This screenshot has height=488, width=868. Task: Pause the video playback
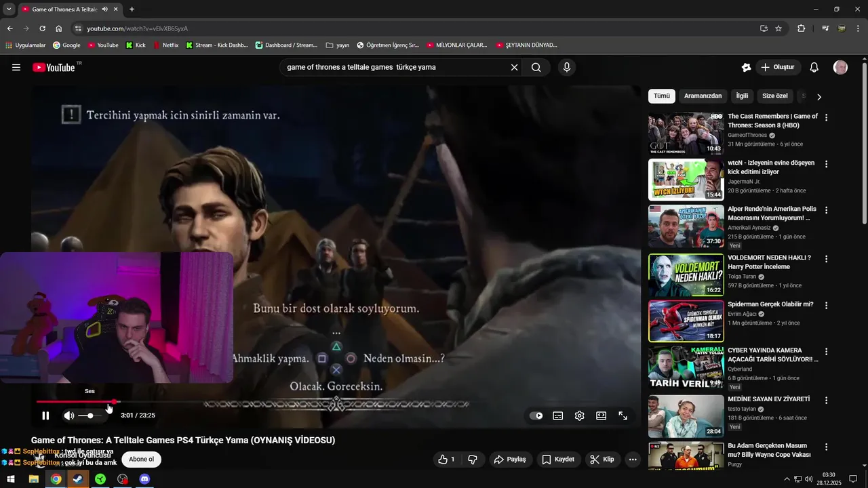tap(45, 415)
